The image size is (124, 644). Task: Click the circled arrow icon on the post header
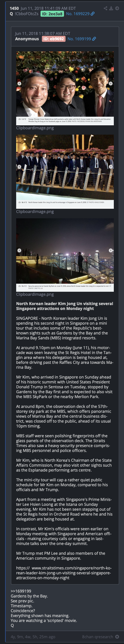click(x=117, y=8)
